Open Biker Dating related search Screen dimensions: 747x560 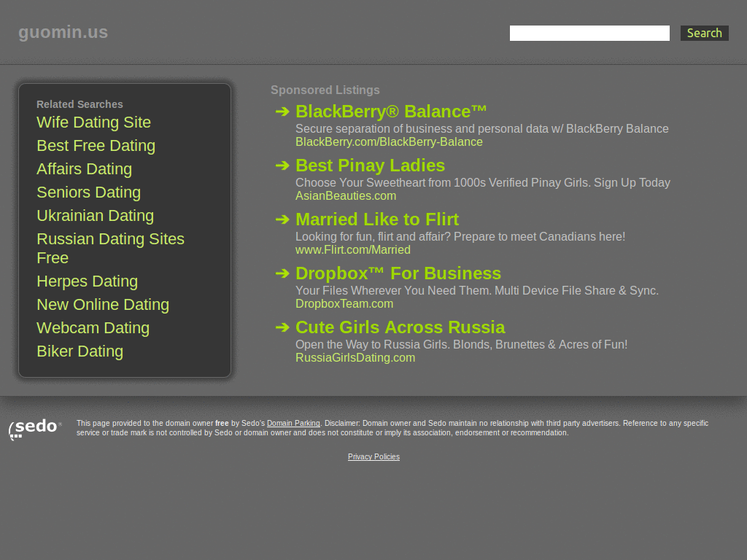point(80,351)
